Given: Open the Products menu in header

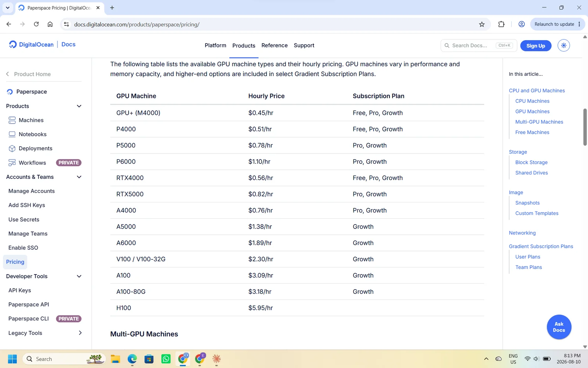Looking at the screenshot, I should coord(244,46).
